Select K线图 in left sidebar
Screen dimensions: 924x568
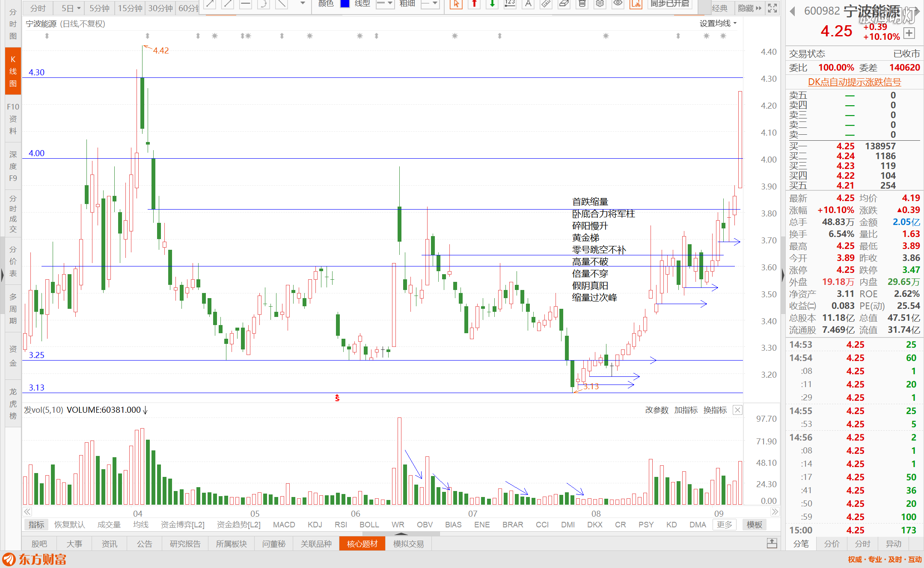click(x=13, y=71)
